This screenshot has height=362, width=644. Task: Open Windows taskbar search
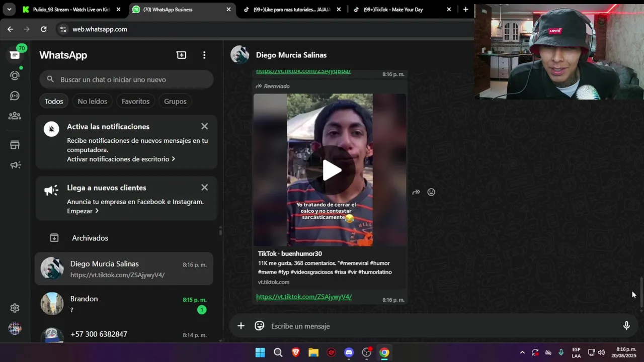click(x=278, y=352)
